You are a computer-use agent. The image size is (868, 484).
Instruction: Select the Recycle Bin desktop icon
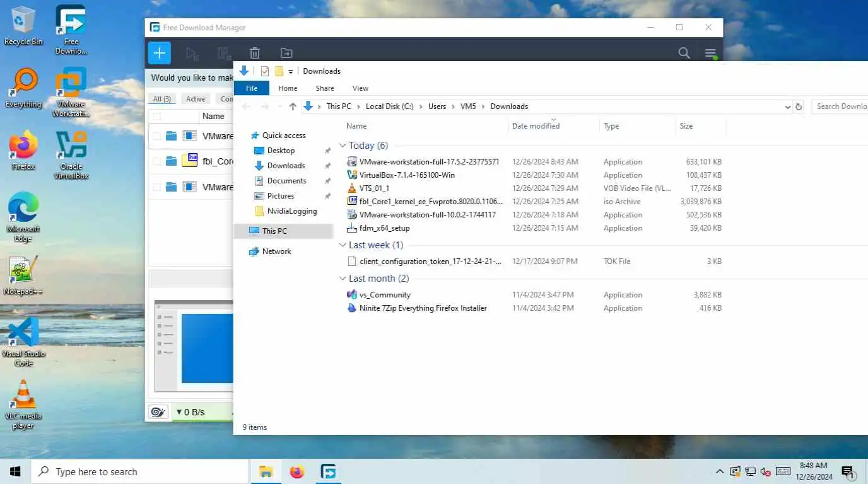pyautogui.click(x=23, y=26)
